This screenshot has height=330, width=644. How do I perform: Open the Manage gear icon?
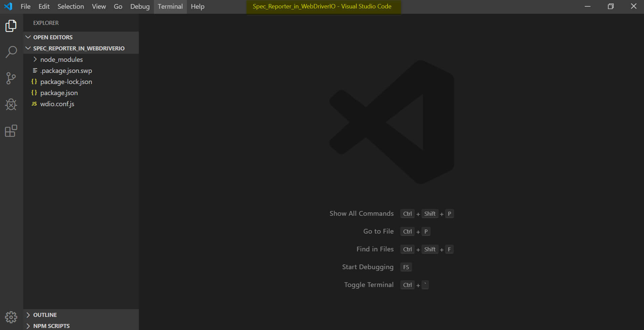pyautogui.click(x=11, y=317)
